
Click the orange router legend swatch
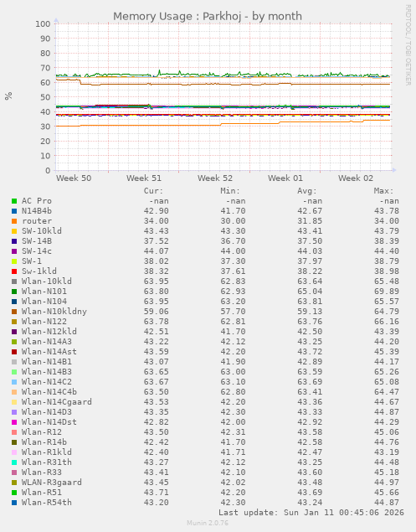pos(14,221)
